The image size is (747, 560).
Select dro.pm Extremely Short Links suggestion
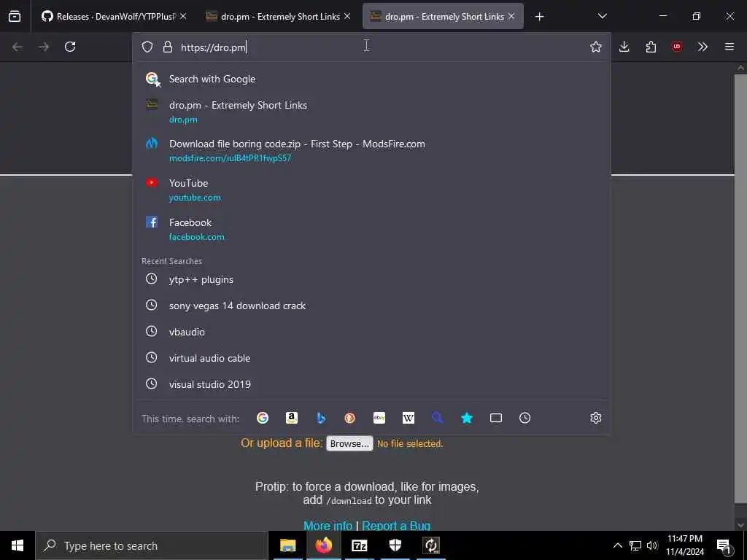[371, 112]
